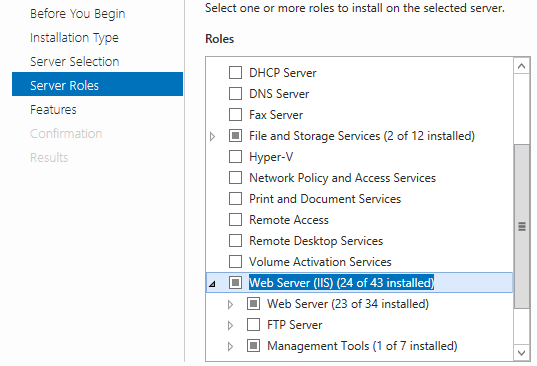Click the roles list scroll-down arrow

click(522, 353)
